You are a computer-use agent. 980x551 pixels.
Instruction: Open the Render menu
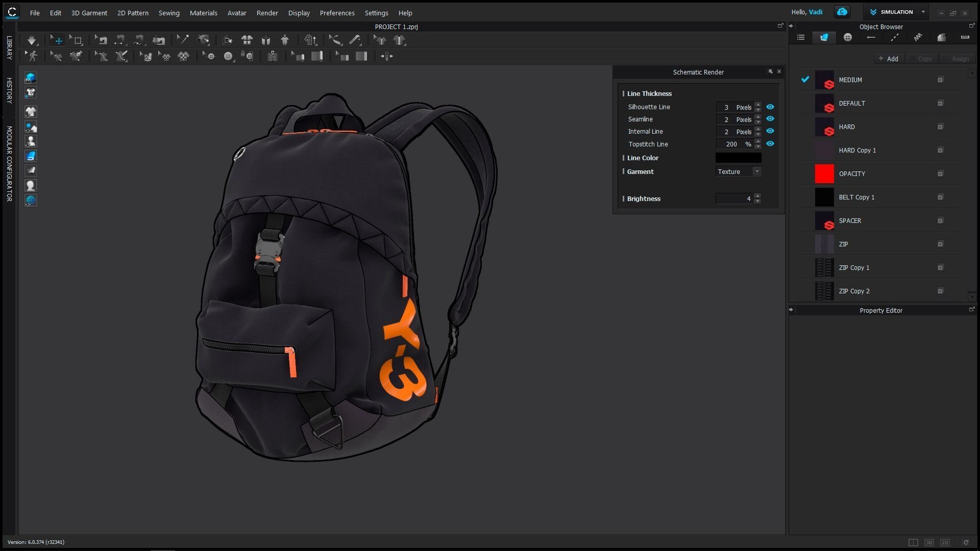pos(267,13)
